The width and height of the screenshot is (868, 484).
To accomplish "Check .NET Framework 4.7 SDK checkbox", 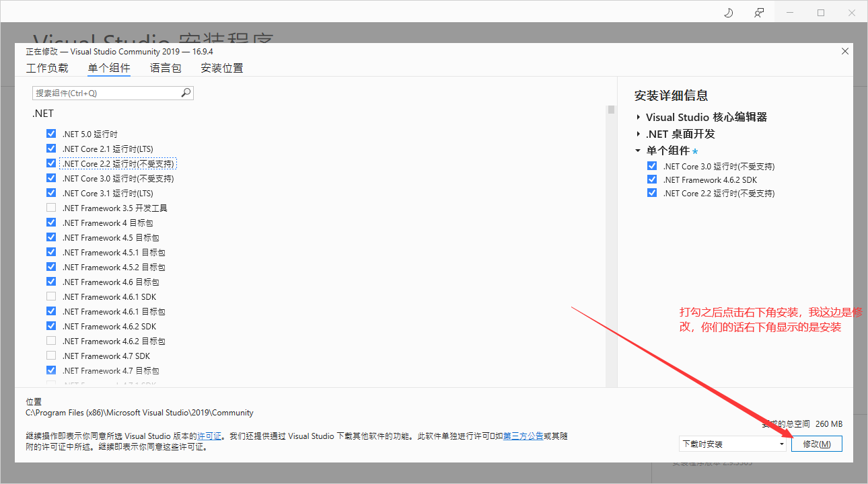I will pos(51,356).
